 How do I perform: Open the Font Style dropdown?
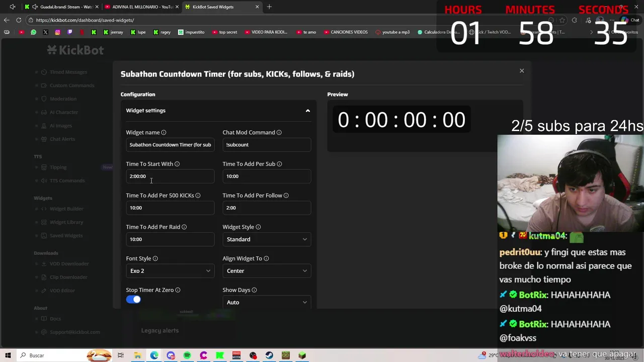(170, 271)
